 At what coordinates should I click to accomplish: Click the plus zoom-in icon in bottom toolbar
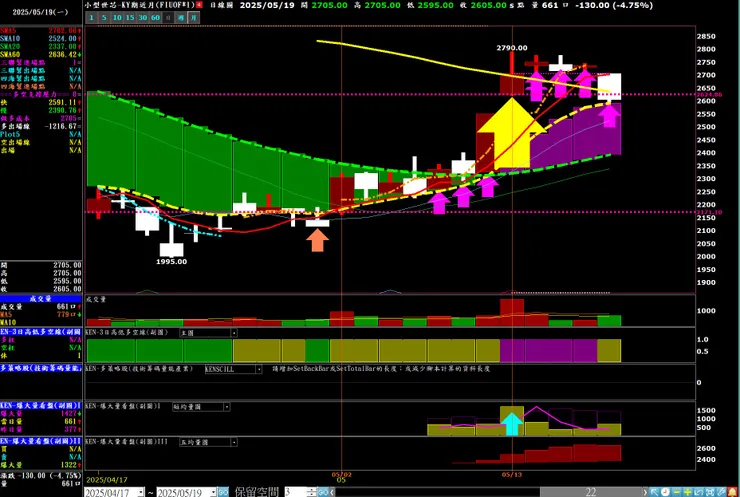(687, 492)
